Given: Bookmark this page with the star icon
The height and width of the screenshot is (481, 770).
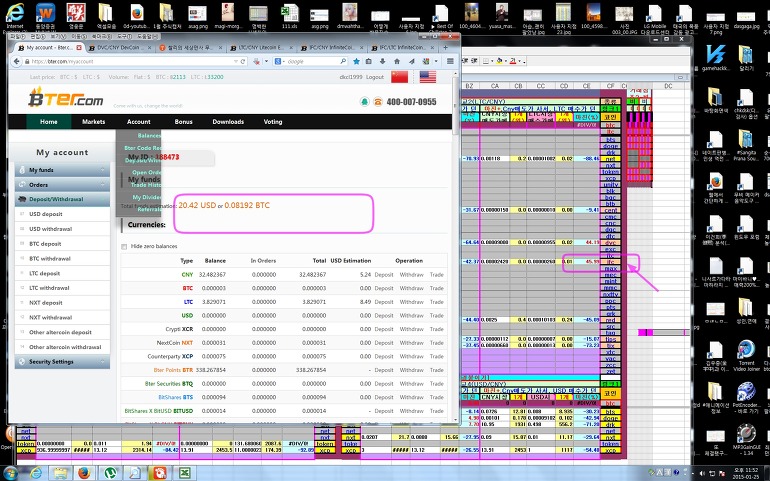Looking at the screenshot, I should (x=357, y=61).
